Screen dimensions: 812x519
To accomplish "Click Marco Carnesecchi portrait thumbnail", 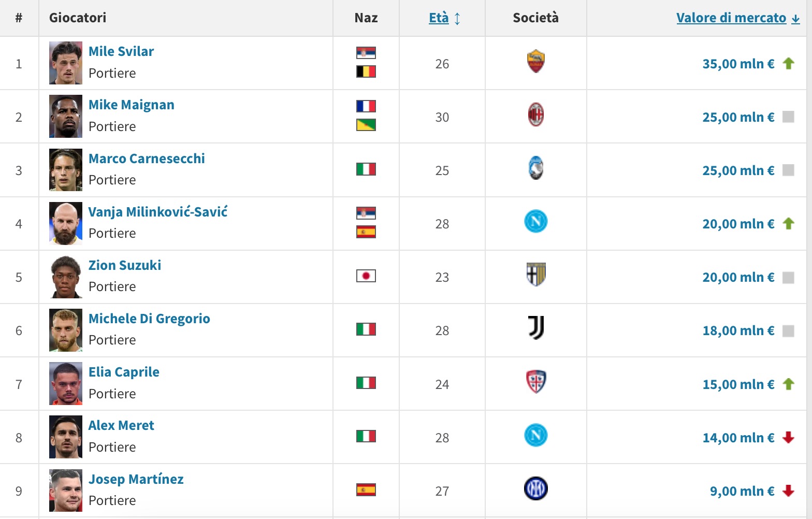I will click(x=66, y=170).
